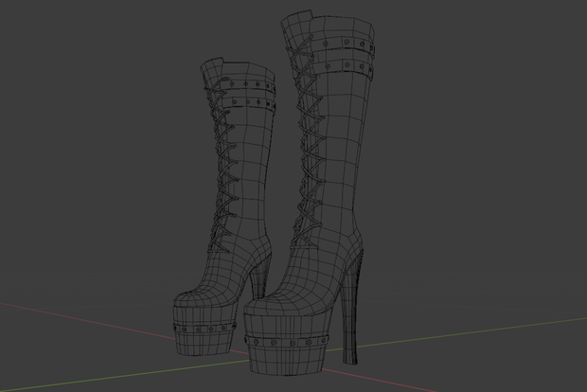Select the studded strap on front boot's platform
The image size is (587, 392).
tap(286, 342)
